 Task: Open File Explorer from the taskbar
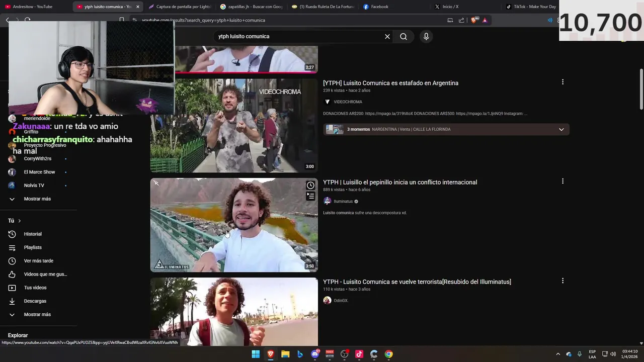tap(285, 354)
